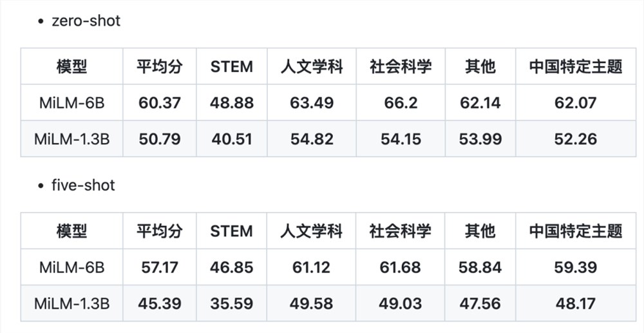
Task: Click the five-shot bullet heading
Action: point(83,186)
